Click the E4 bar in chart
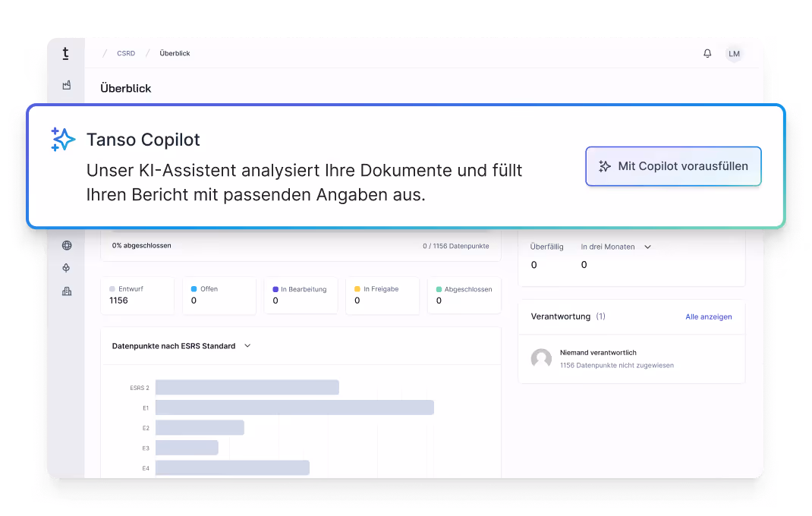812x516 pixels. click(x=232, y=468)
